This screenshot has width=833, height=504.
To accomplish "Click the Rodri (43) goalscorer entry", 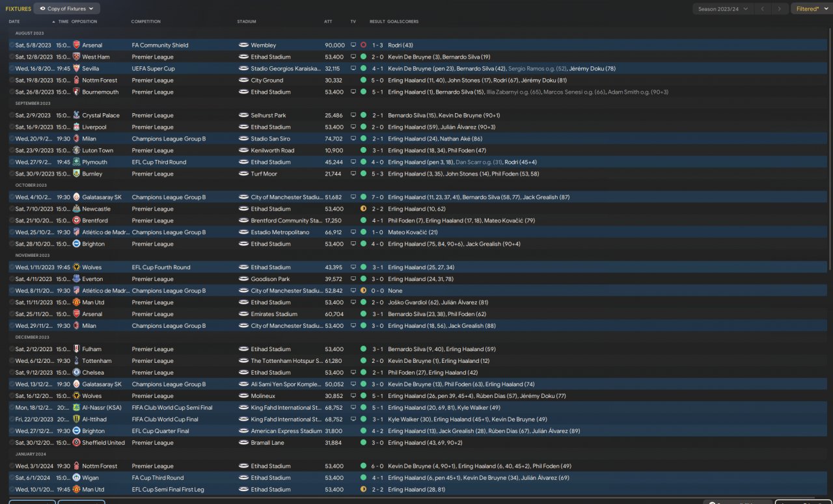I will (401, 46).
